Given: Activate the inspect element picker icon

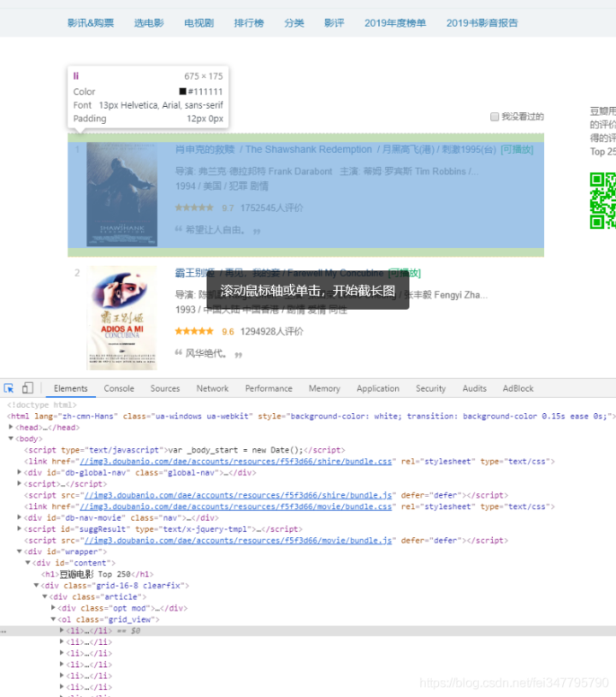Looking at the screenshot, I should [x=9, y=388].
